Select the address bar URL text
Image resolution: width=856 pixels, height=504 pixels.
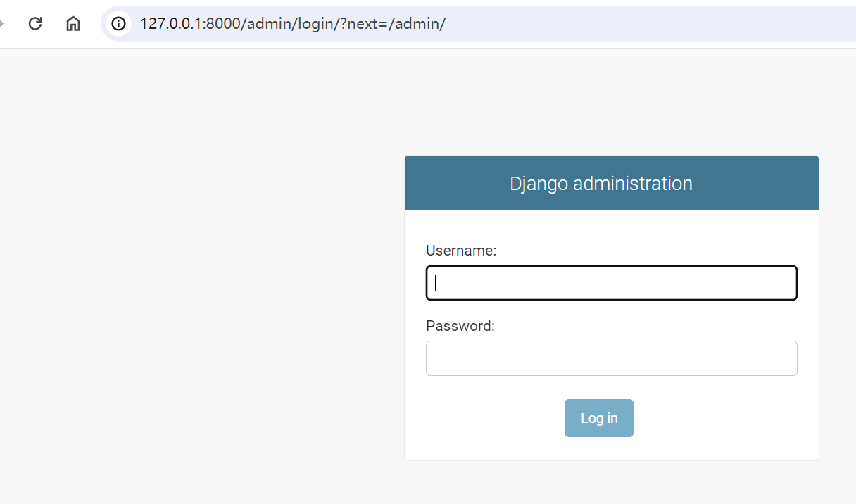coord(293,24)
